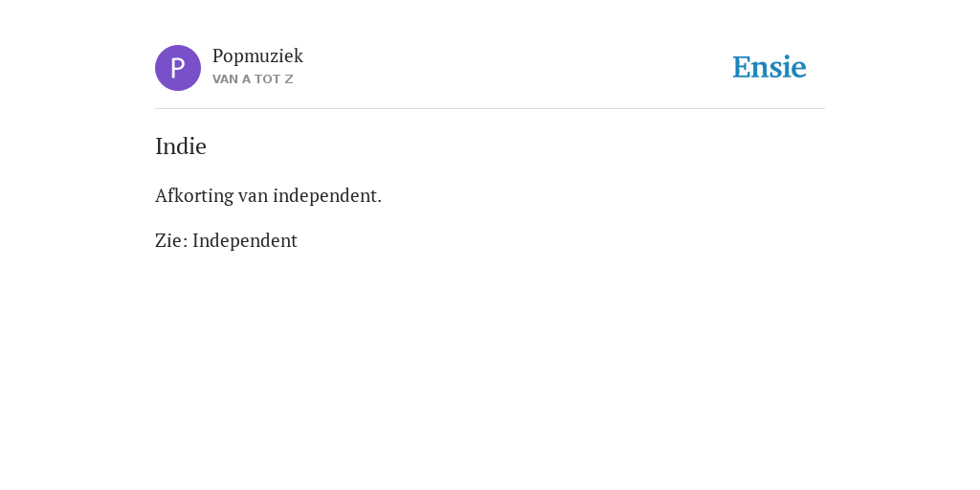Click the 'Zie:' label
This screenshot has width=980, height=490.
pos(171,240)
